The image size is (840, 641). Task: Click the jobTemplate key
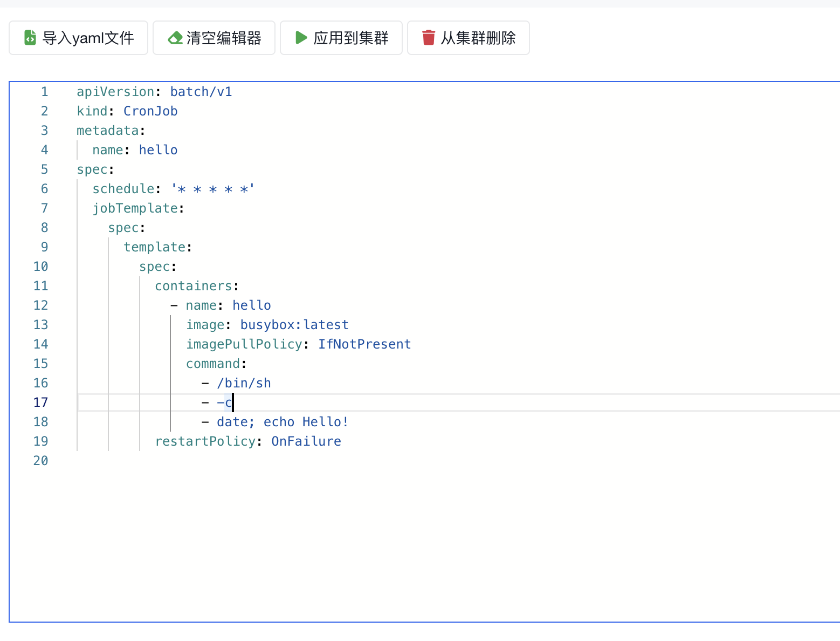[135, 208]
